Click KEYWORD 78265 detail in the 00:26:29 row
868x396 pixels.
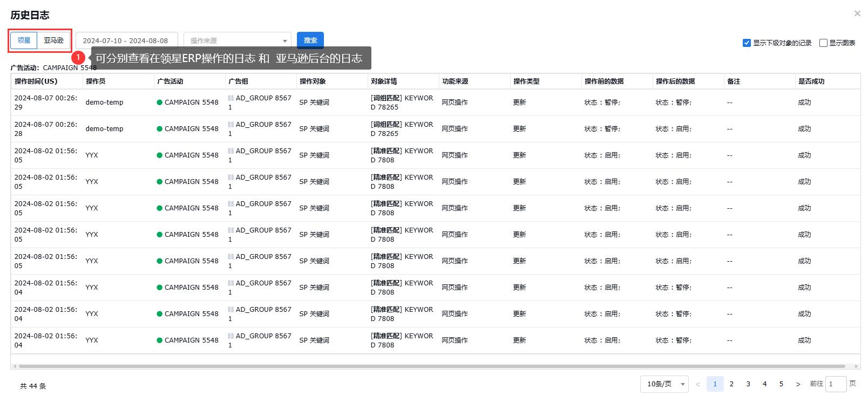point(402,103)
